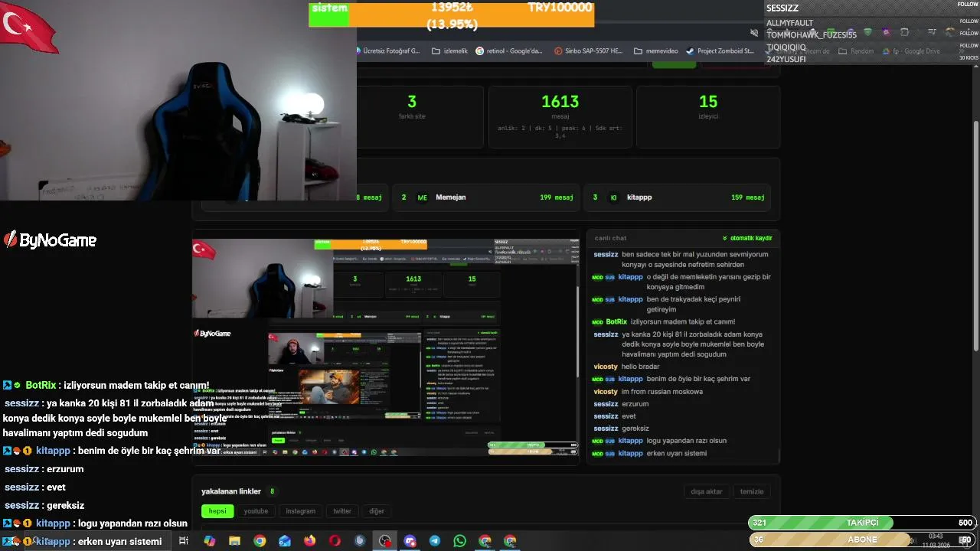Select the instagram link filter tab
Screen dimensions: 980x551
pos(300,511)
